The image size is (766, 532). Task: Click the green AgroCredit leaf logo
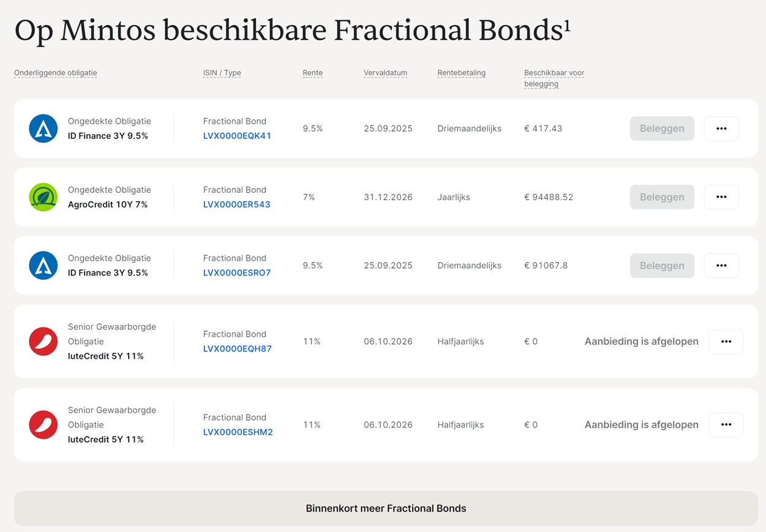click(43, 197)
